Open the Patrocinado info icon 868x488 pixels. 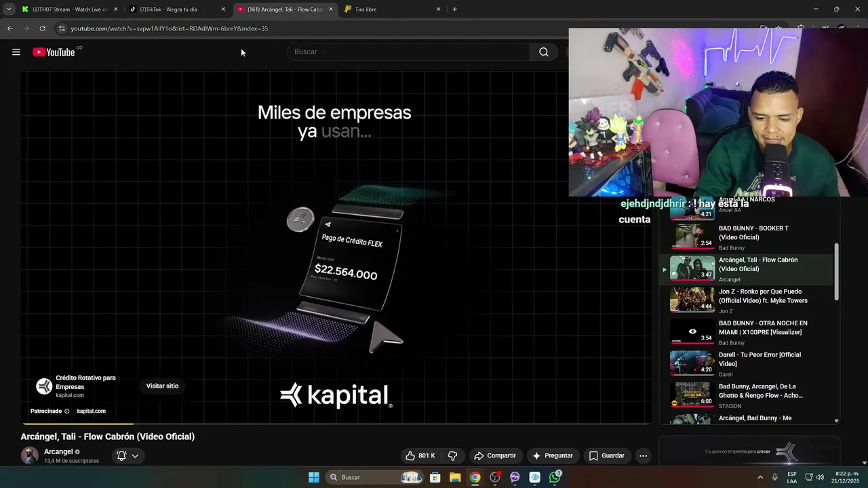click(x=66, y=411)
